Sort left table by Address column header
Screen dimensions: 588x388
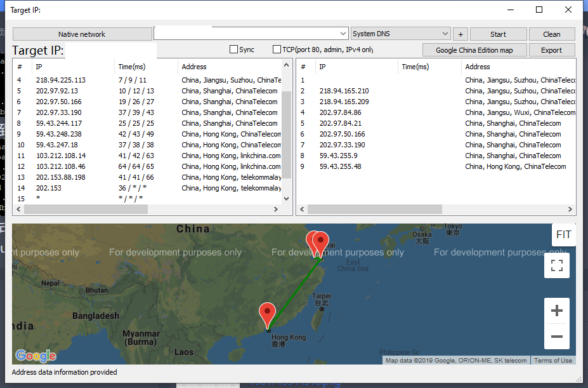point(230,67)
